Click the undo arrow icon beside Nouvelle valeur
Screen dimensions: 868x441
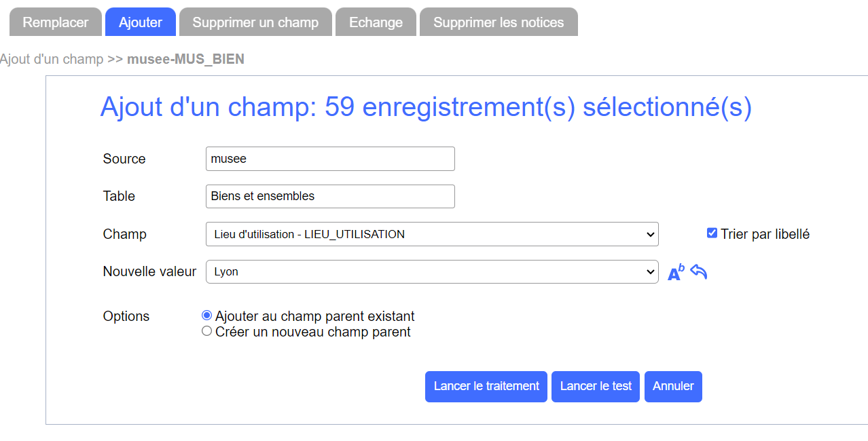click(x=699, y=271)
